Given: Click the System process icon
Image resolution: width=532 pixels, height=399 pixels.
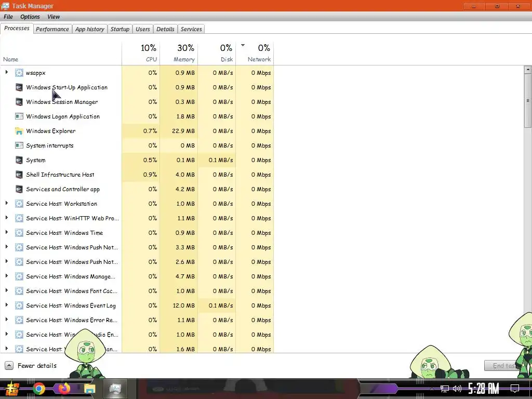Looking at the screenshot, I should 19,160.
